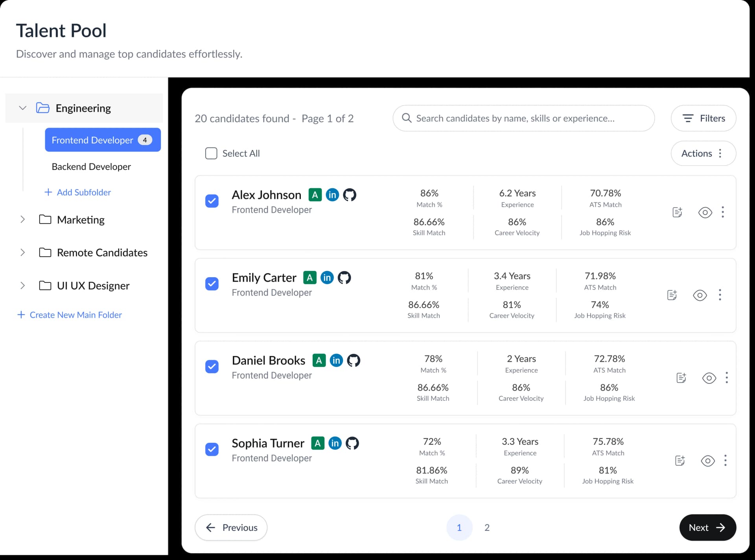
Task: Open the Actions dropdown menu
Action: coord(703,153)
